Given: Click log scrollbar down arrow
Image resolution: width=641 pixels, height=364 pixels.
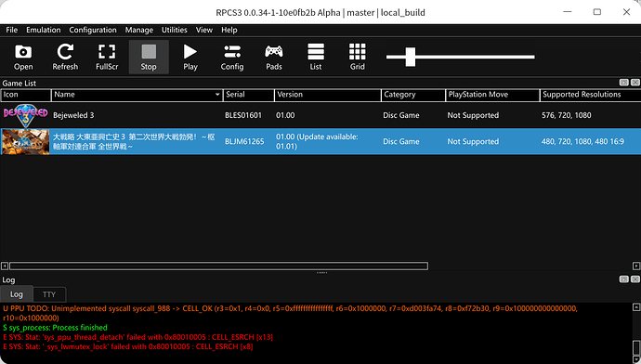Looking at the screenshot, I should click(x=636, y=360).
